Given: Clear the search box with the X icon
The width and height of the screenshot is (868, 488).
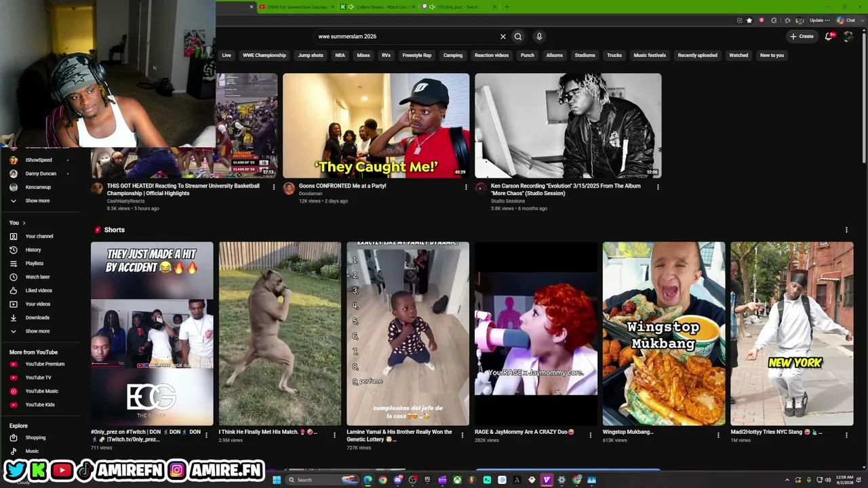Looking at the screenshot, I should point(503,37).
